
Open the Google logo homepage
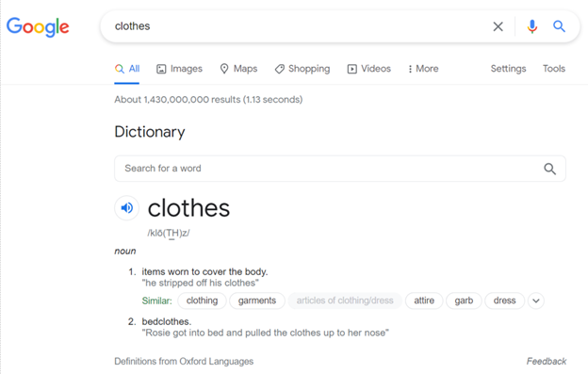click(x=38, y=27)
